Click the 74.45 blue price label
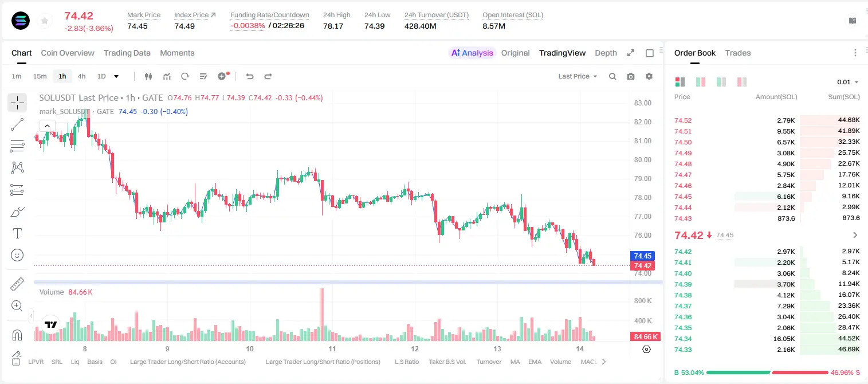Image resolution: width=868 pixels, height=384 pixels. pyautogui.click(x=642, y=256)
